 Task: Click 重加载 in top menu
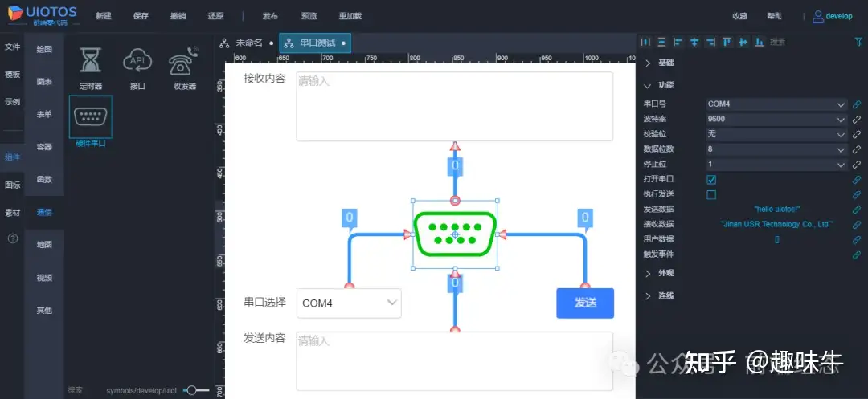click(x=350, y=16)
